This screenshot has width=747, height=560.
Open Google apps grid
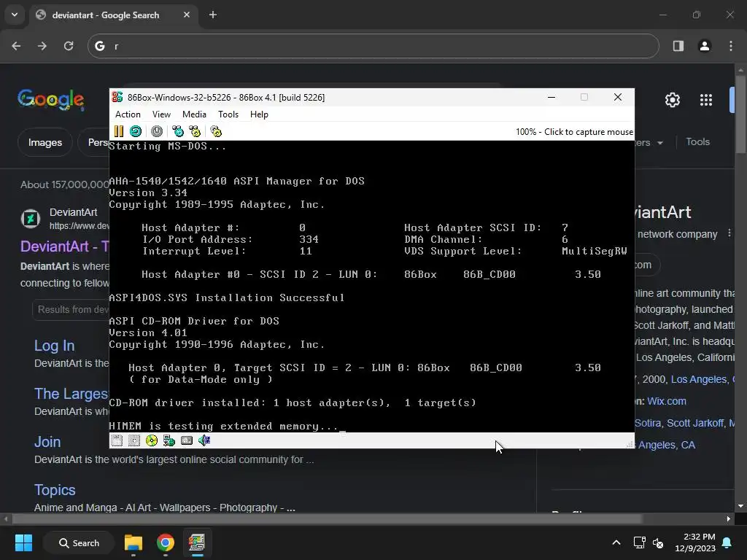(x=706, y=100)
